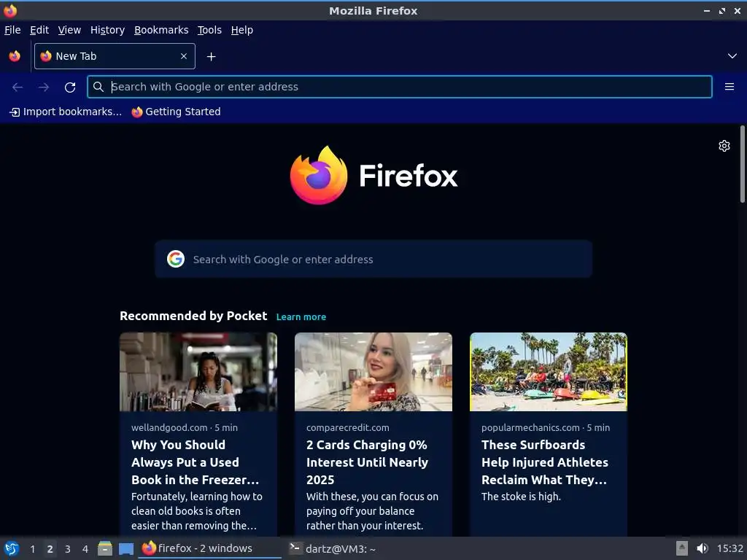Switch to workspace 3 in taskbar

(68, 549)
